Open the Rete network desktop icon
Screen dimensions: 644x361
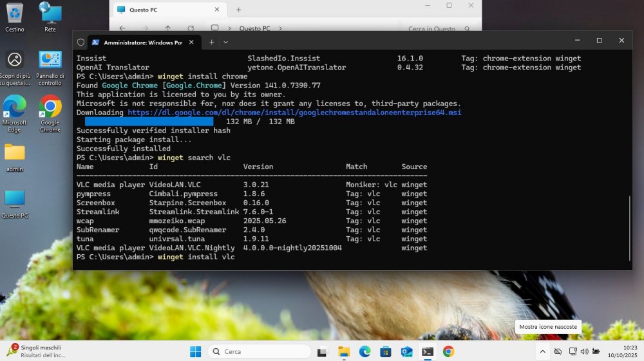(x=50, y=15)
